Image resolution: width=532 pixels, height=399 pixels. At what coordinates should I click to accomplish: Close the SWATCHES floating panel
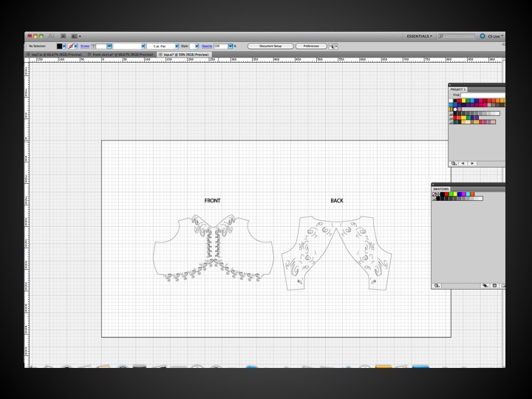coord(433,185)
